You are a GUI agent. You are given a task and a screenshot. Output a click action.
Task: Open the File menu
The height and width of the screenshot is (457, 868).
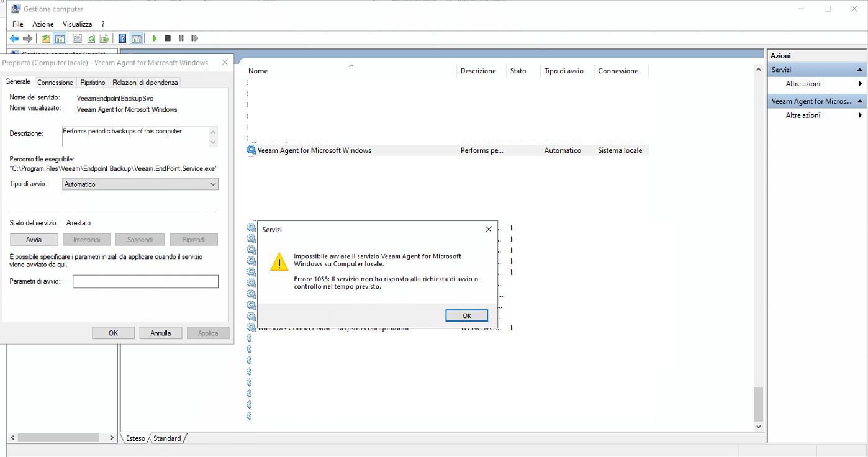(18, 24)
